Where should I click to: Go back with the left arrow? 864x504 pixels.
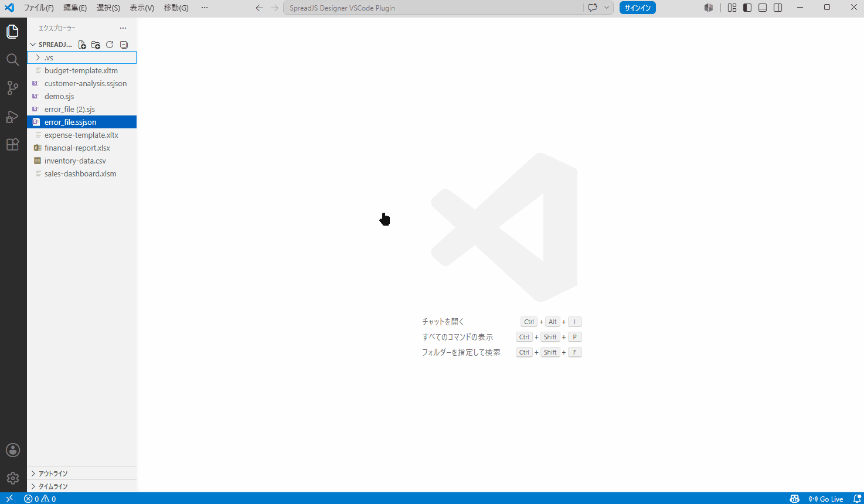(260, 8)
